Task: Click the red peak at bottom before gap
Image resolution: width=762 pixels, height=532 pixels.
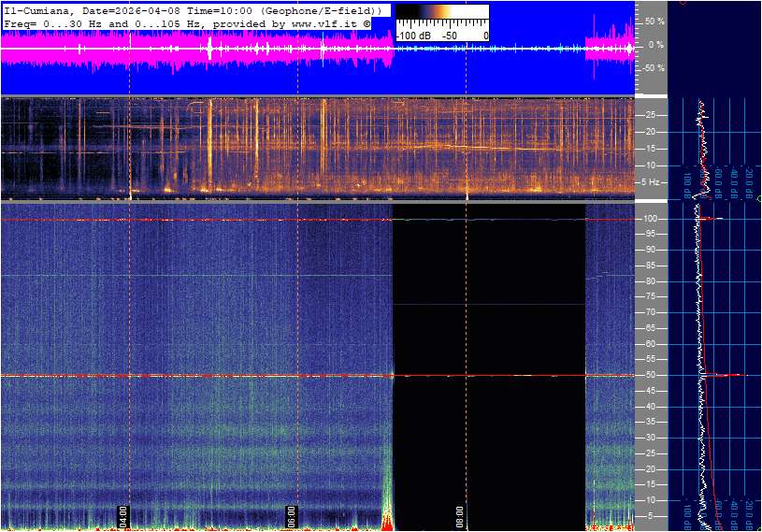Action: pyautogui.click(x=386, y=520)
